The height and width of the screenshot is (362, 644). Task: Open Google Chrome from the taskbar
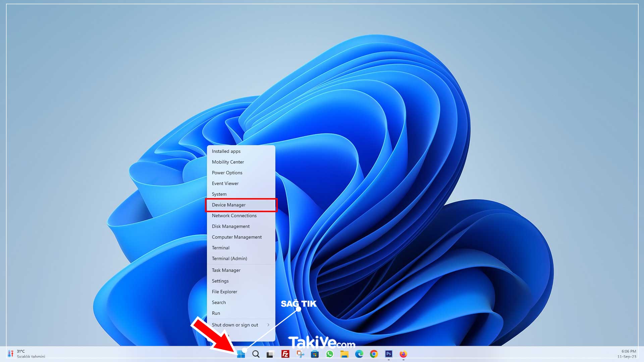tap(374, 354)
